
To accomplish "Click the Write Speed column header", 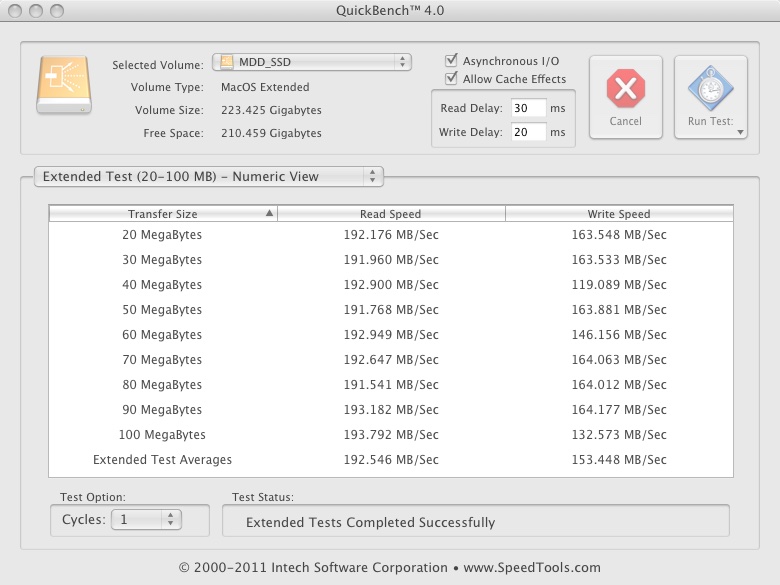I will click(619, 214).
